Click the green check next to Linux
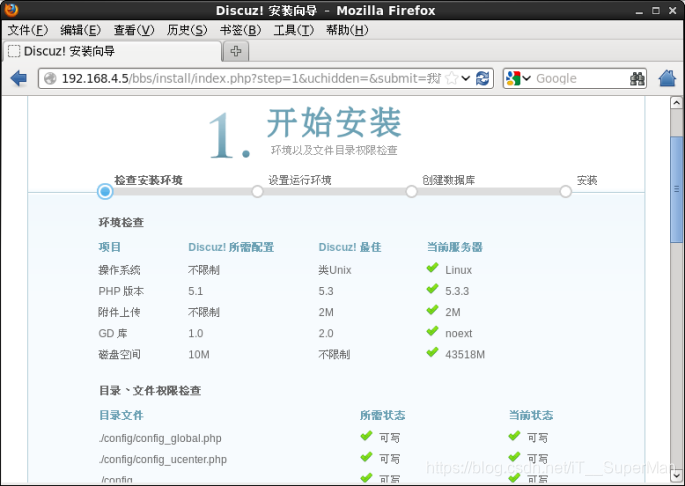 point(432,267)
